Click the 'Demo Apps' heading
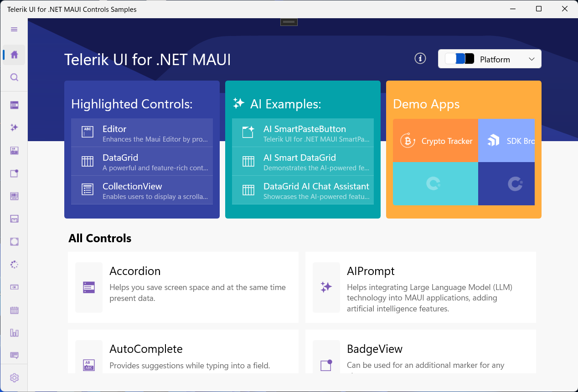 click(x=426, y=104)
